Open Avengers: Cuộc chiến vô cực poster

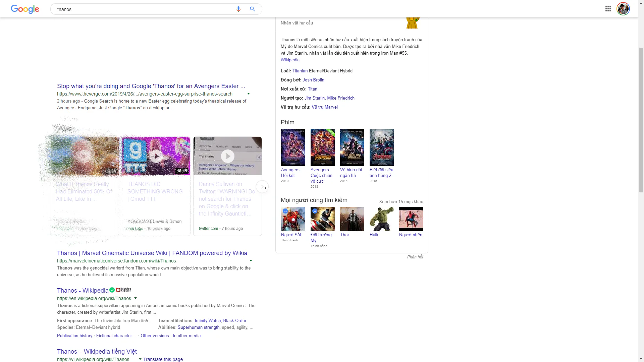point(323,147)
